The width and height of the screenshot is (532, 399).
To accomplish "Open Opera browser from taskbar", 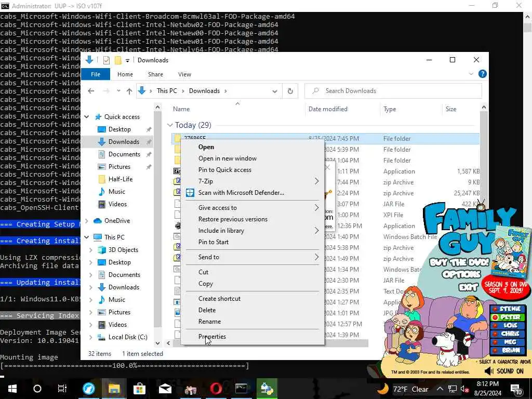I will click(216, 389).
